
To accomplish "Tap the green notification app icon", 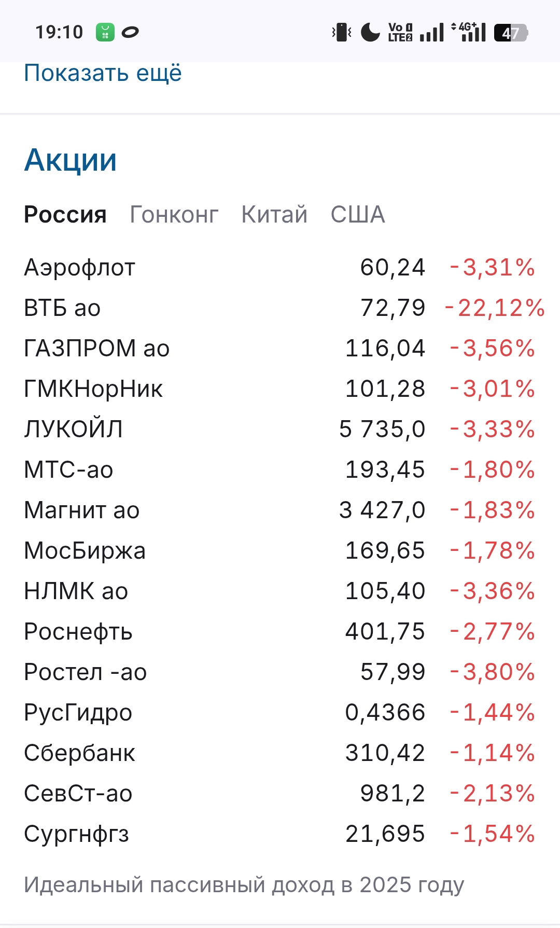I will [x=105, y=32].
